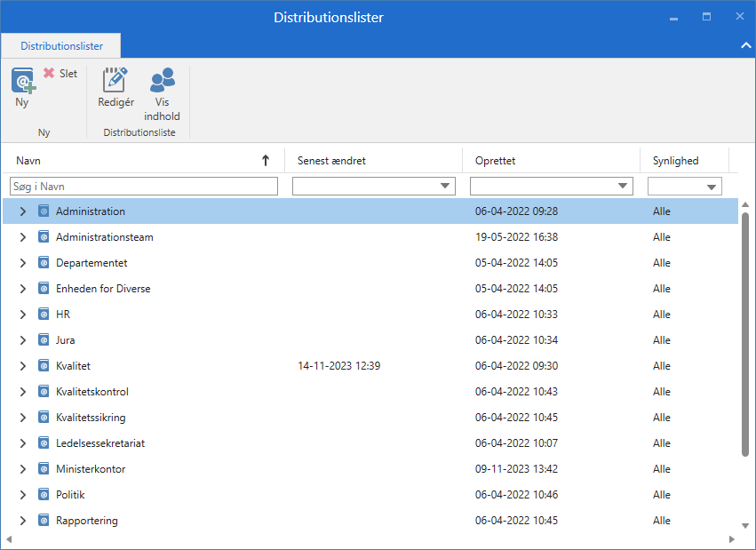The image size is (756, 550).
Task: Select the Ledelsessekretariat list name
Action: [x=100, y=443]
